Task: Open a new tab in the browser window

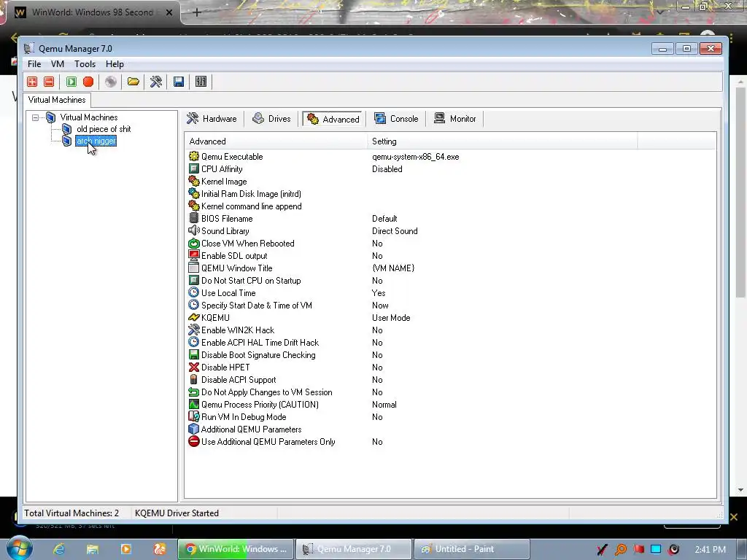Action: pos(197,12)
